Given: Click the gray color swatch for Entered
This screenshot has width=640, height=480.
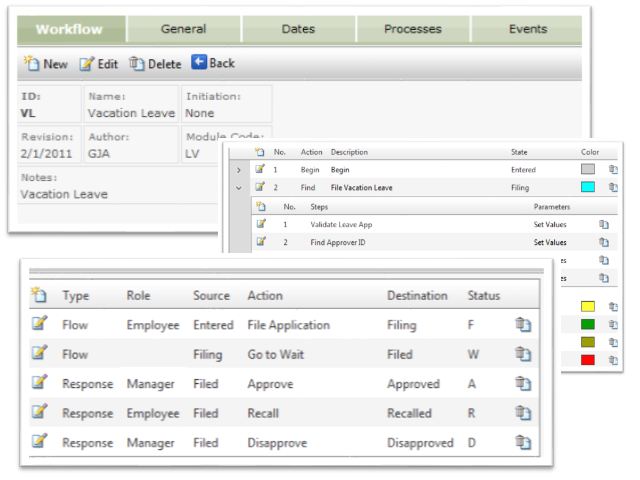Looking at the screenshot, I should pyautogui.click(x=588, y=169).
